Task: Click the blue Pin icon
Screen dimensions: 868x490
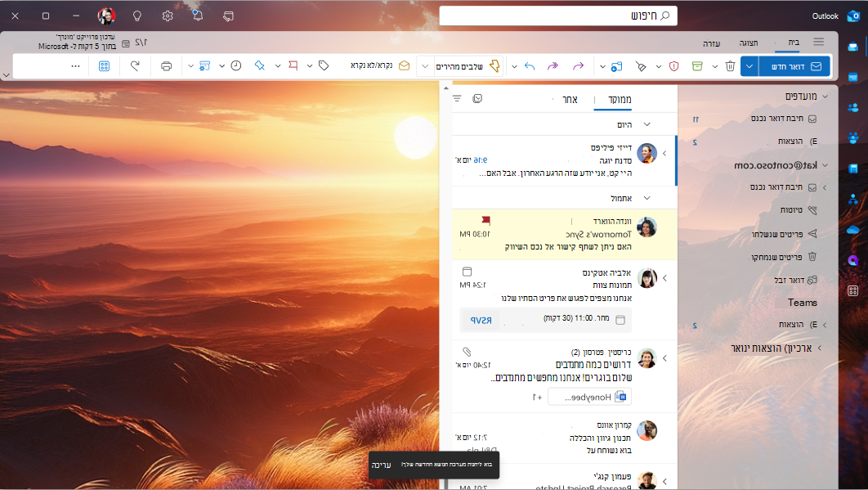Action: [x=260, y=66]
